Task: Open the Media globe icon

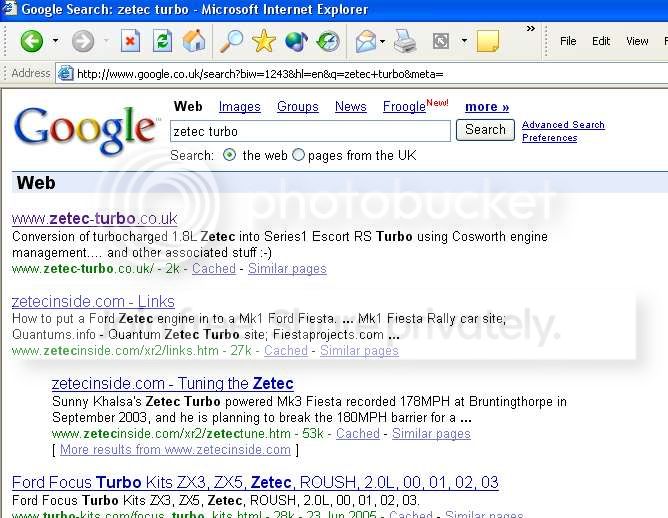Action: [x=296, y=41]
